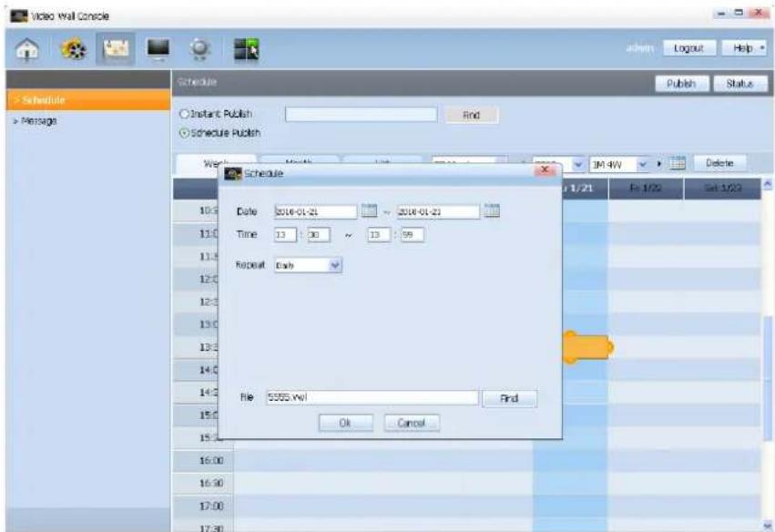Click the Instant Publish file path field

pyautogui.click(x=361, y=114)
